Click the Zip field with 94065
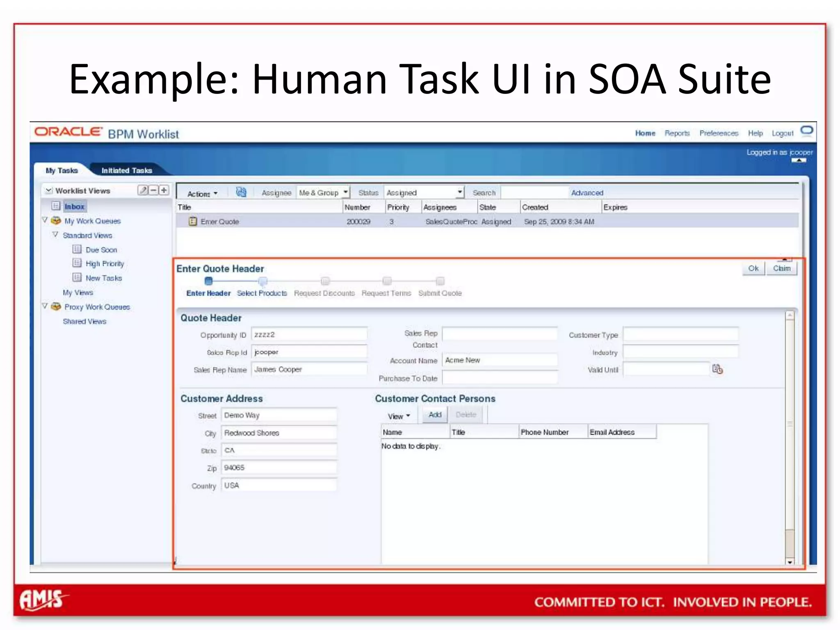 279,467
